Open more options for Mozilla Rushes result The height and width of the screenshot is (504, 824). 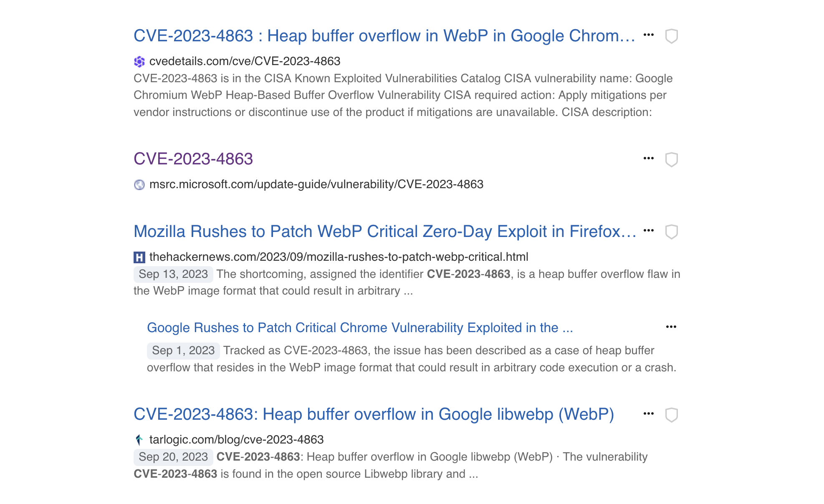point(649,231)
